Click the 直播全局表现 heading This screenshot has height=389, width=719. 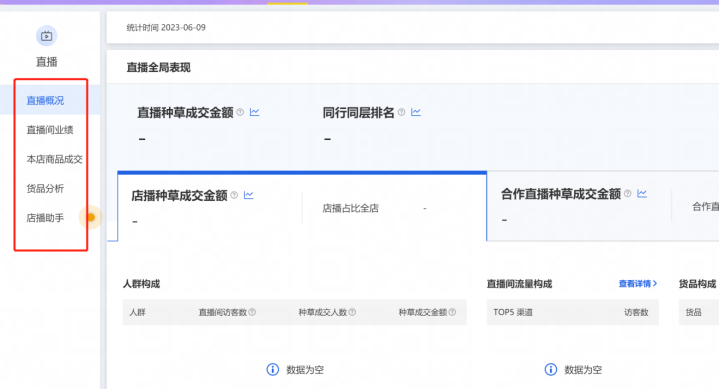[x=158, y=67]
